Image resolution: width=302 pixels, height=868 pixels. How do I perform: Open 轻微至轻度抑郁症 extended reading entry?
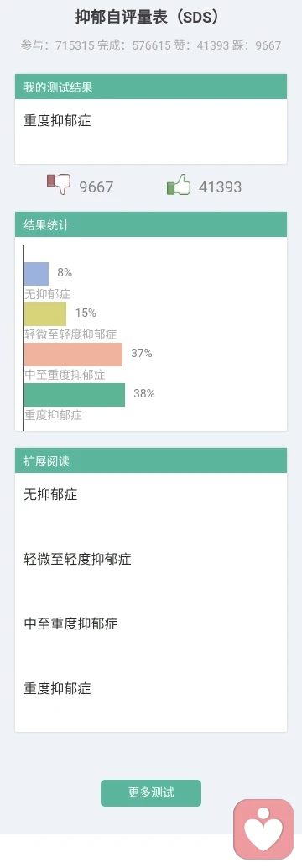pos(77,559)
